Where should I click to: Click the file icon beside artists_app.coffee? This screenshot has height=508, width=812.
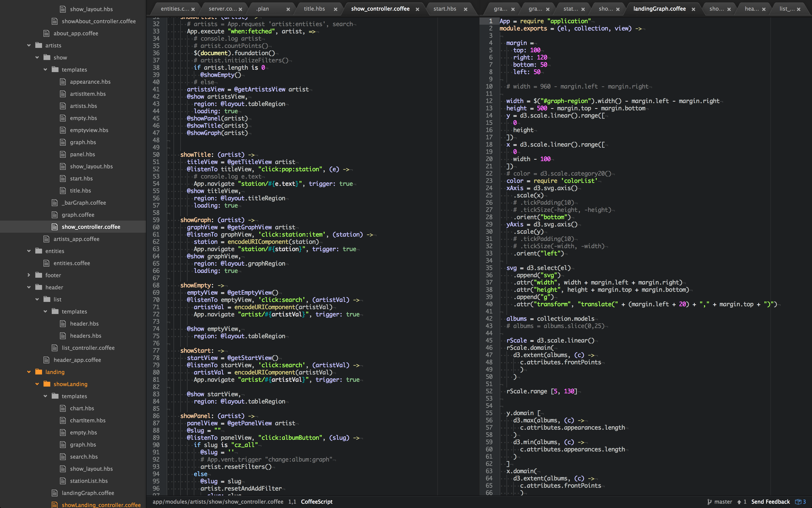point(46,239)
